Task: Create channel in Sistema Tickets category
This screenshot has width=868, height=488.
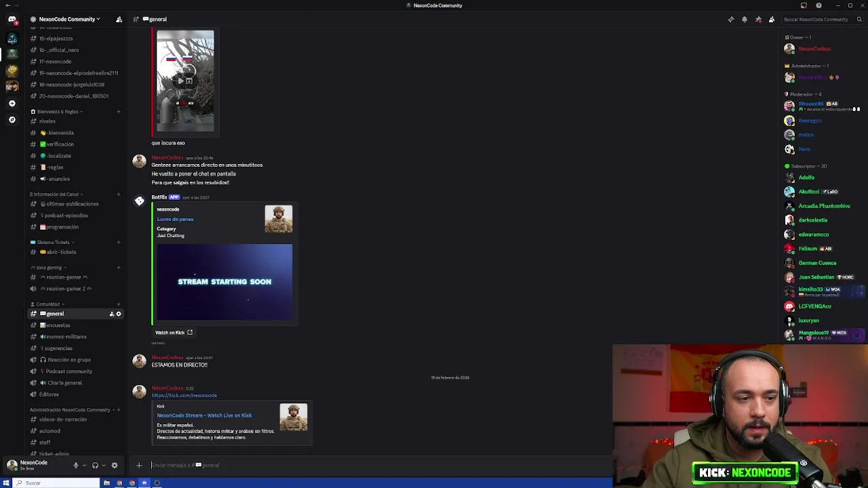Action: coord(119,242)
